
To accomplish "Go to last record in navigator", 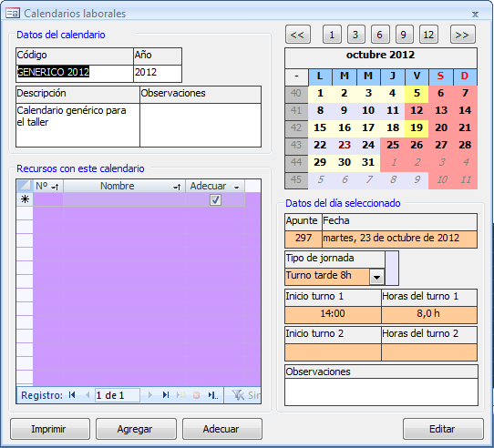I will click(x=166, y=395).
